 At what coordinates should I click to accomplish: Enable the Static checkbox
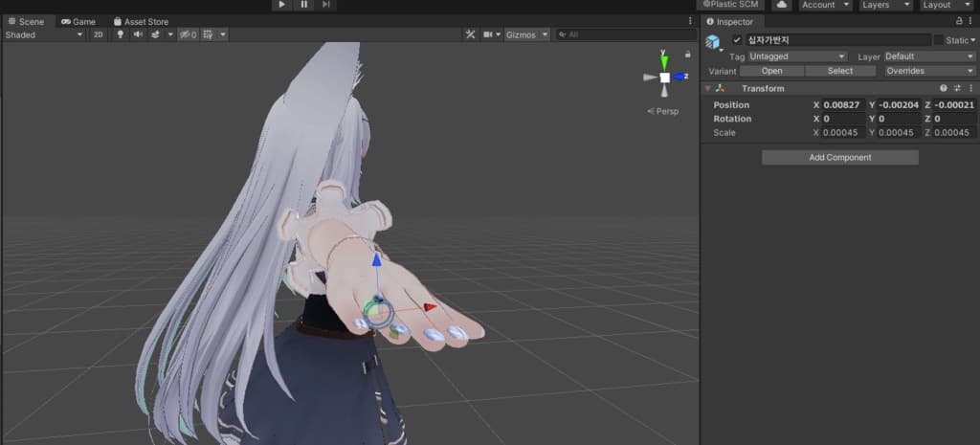click(x=938, y=40)
